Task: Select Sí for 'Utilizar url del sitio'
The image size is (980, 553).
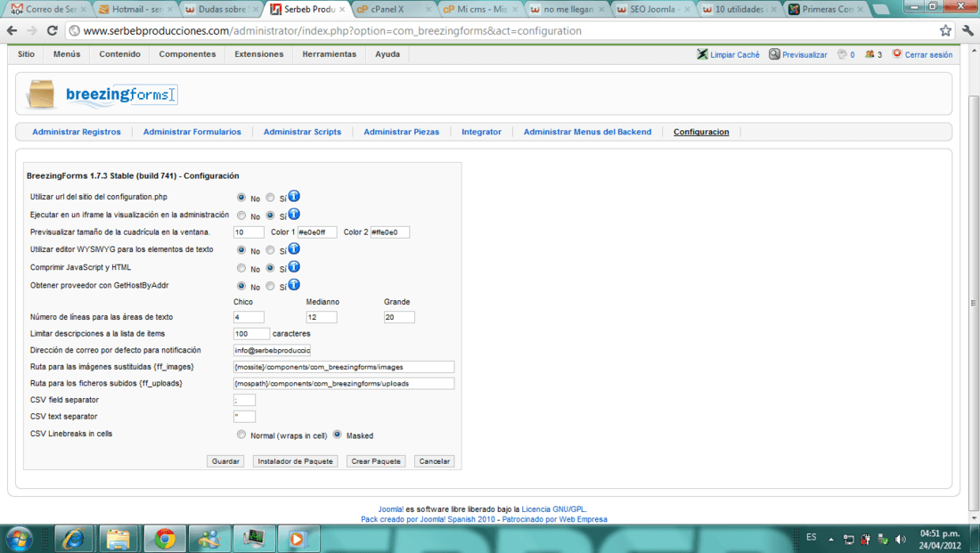Action: coord(270,198)
